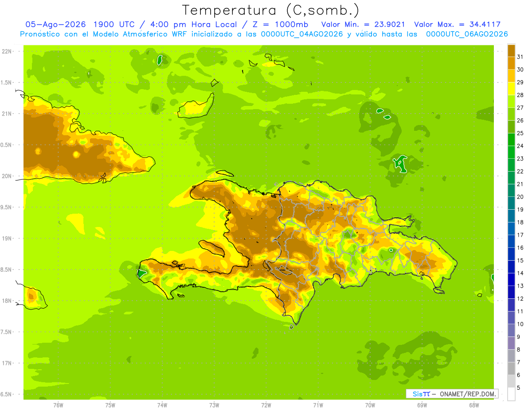Click the legend value "27"
This screenshot has height=411, width=532.
pyautogui.click(x=520, y=108)
